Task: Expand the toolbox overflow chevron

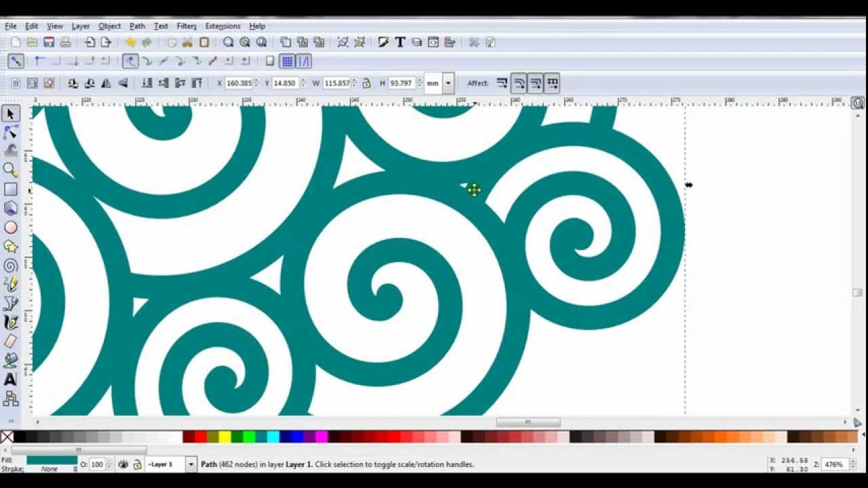Action: click(10, 420)
